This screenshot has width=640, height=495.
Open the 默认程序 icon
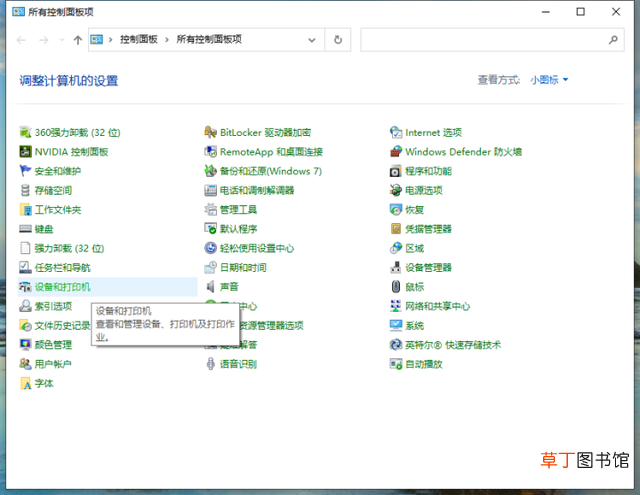coord(210,229)
